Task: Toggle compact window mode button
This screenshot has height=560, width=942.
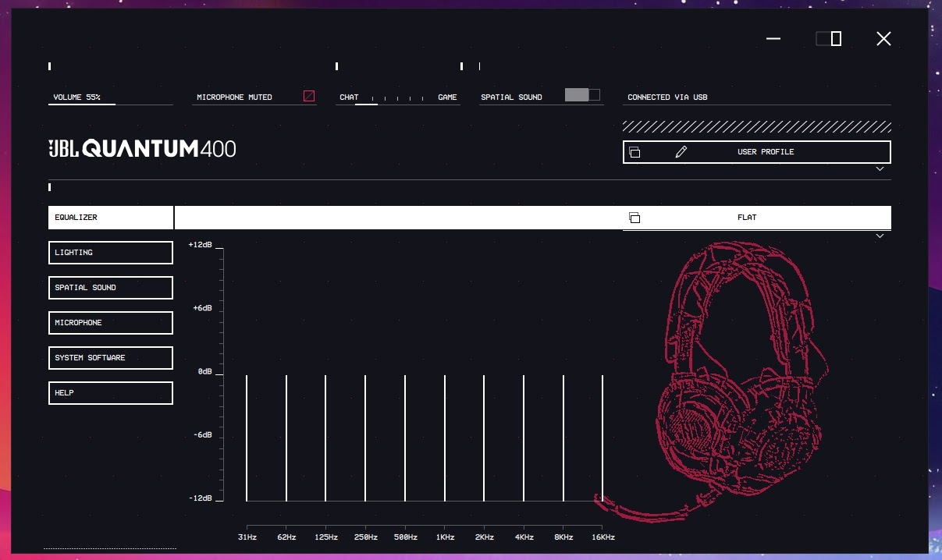Action: [828, 38]
